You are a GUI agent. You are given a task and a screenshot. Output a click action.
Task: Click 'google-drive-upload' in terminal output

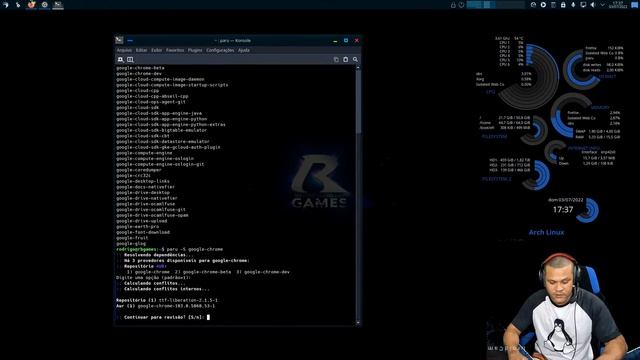click(x=142, y=221)
